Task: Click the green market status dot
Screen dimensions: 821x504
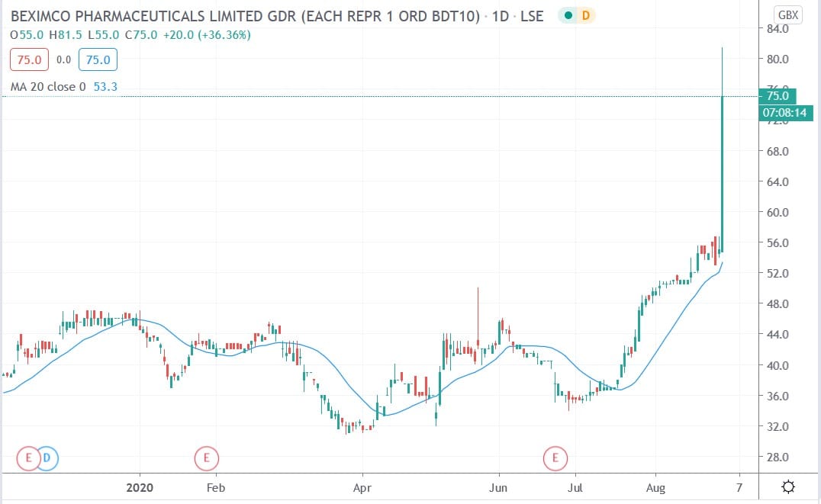Action: (x=568, y=16)
